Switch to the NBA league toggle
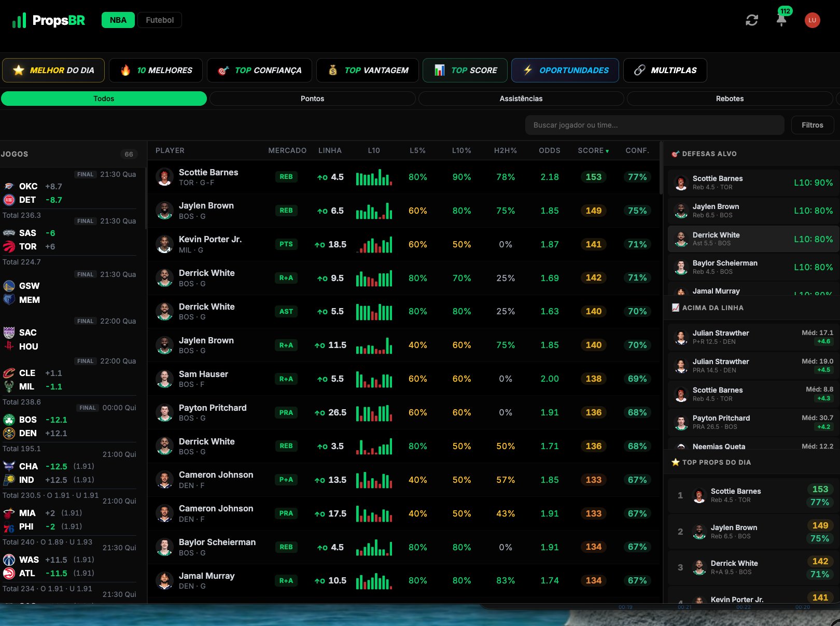This screenshot has height=626, width=840. [x=118, y=20]
